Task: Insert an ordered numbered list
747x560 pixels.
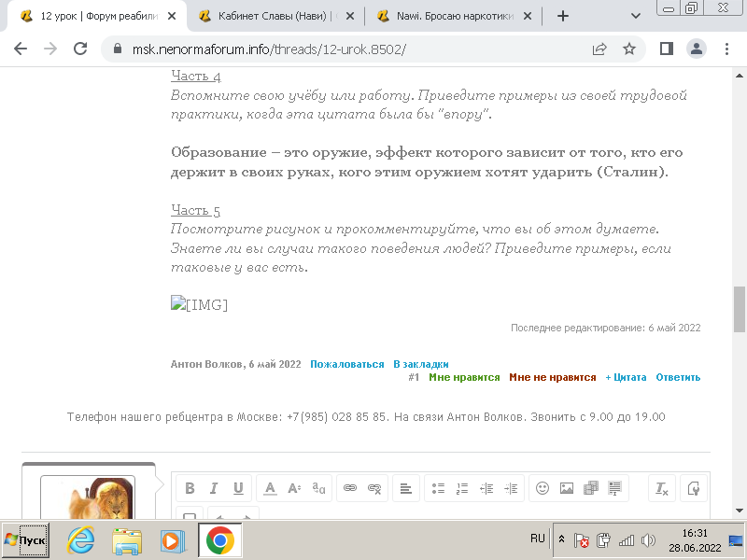Action: [461, 488]
